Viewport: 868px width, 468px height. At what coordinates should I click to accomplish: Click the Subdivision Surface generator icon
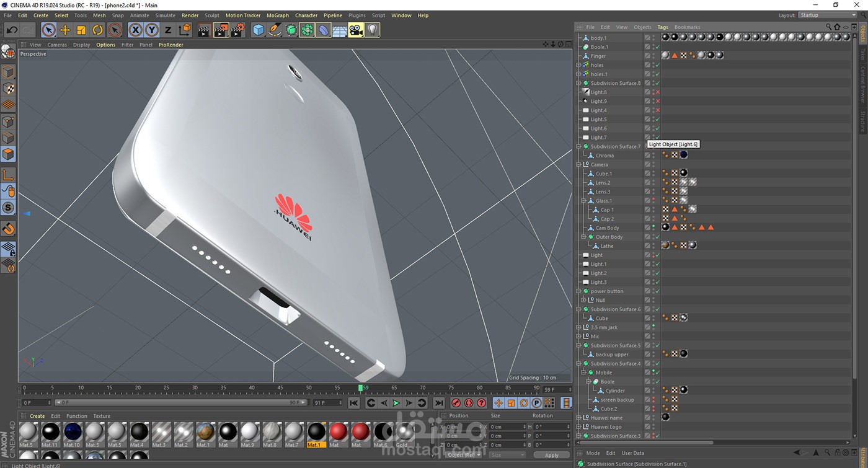(291, 30)
